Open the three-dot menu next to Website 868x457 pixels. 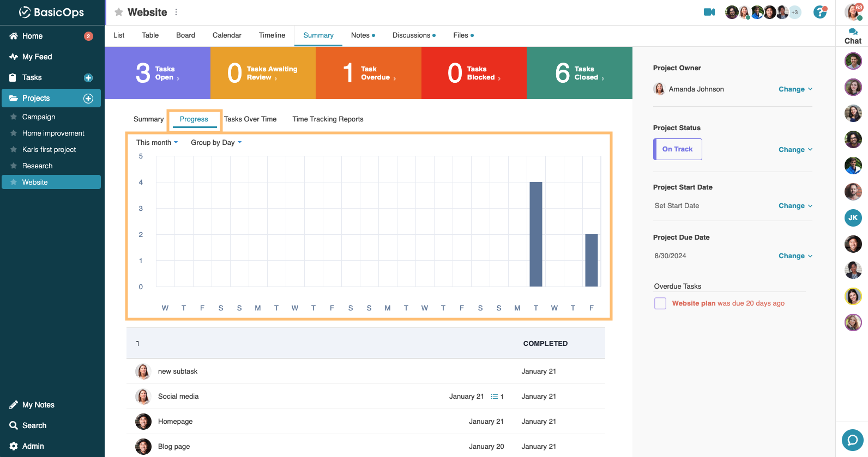coord(176,12)
